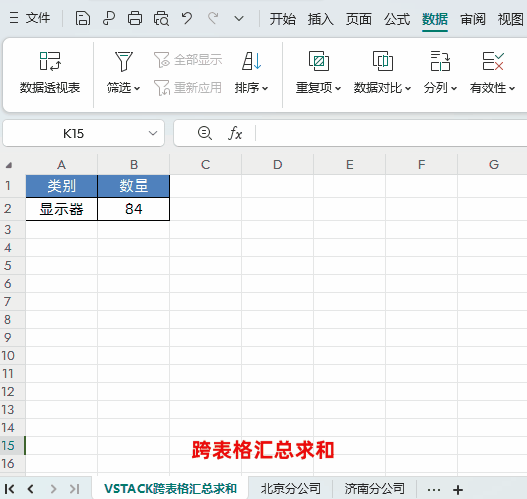The image size is (527, 499).
Task: Select column A header
Action: point(62,165)
